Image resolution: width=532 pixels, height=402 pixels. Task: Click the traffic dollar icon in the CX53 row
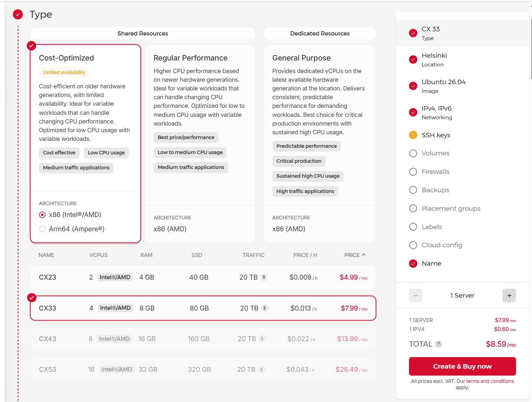(x=262, y=369)
